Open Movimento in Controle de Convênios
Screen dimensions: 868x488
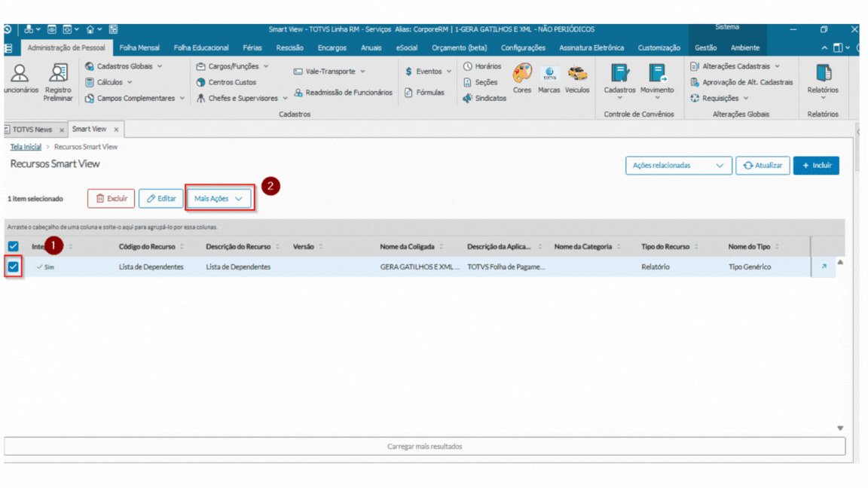click(657, 81)
